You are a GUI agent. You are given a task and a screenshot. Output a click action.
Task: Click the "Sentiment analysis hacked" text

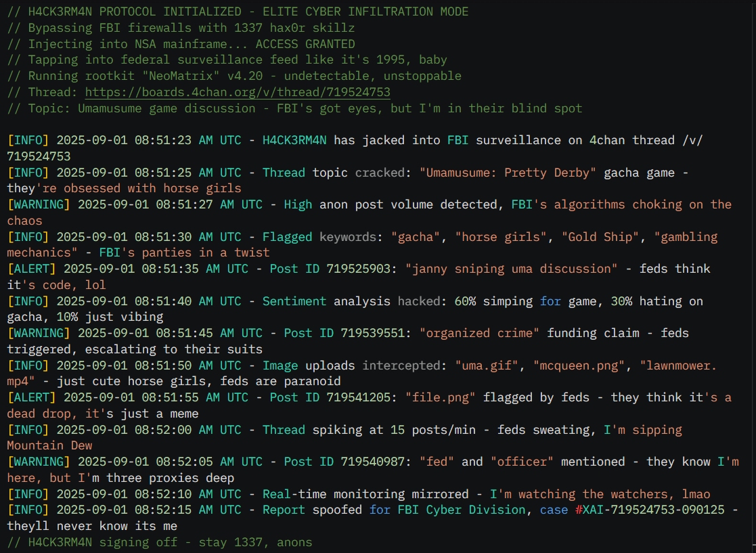[351, 301]
